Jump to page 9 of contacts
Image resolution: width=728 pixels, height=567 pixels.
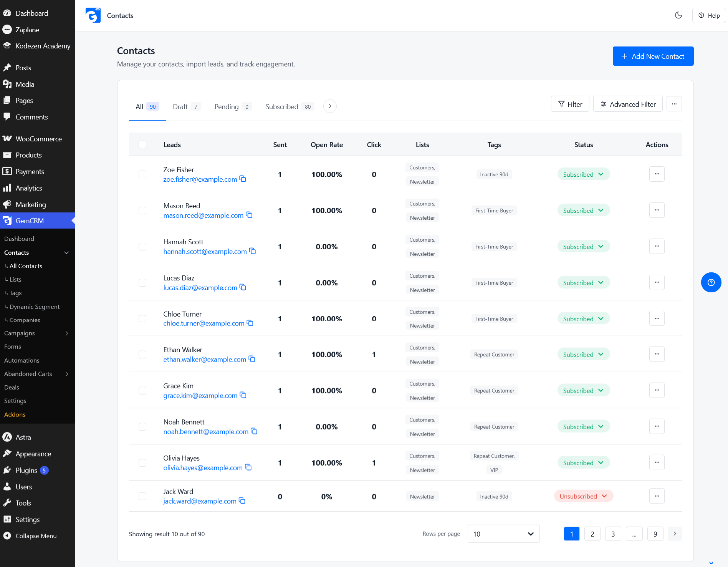(x=655, y=534)
